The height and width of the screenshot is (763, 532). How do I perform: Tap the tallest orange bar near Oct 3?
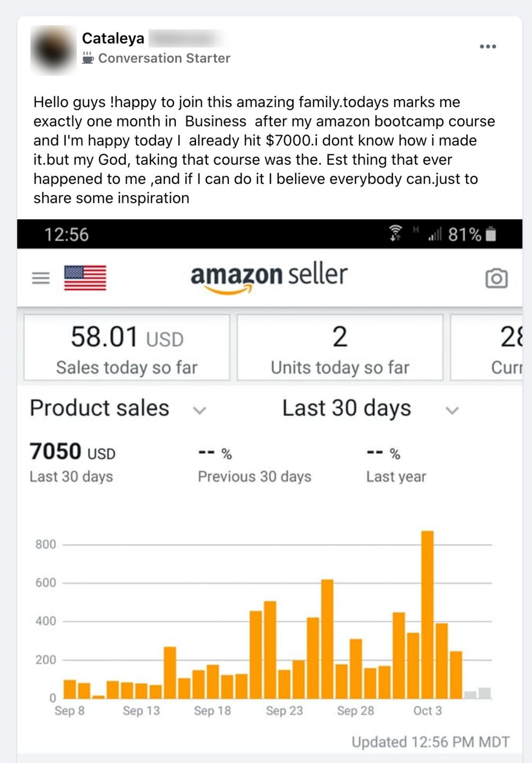point(427,615)
